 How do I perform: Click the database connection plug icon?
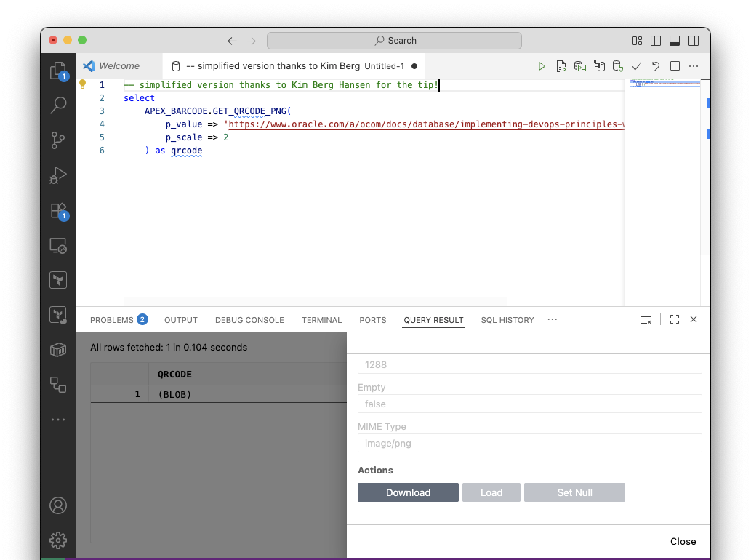pyautogui.click(x=618, y=66)
